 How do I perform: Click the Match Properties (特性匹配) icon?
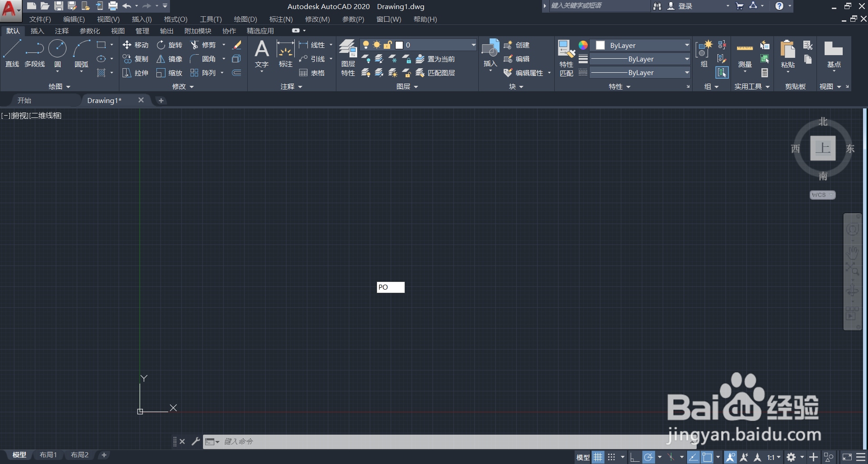pos(566,58)
